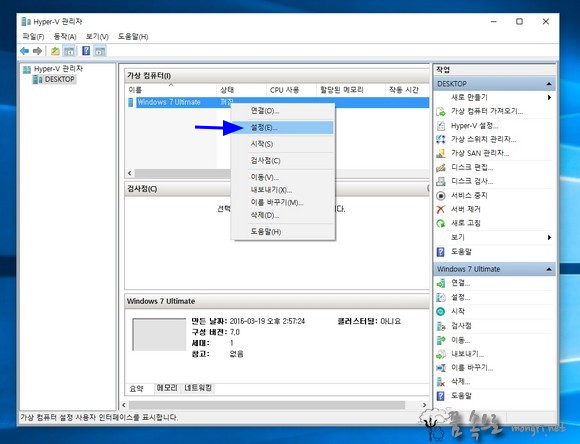
Task: Choose 삭제(D)... from context menu
Action: pyautogui.click(x=283, y=215)
